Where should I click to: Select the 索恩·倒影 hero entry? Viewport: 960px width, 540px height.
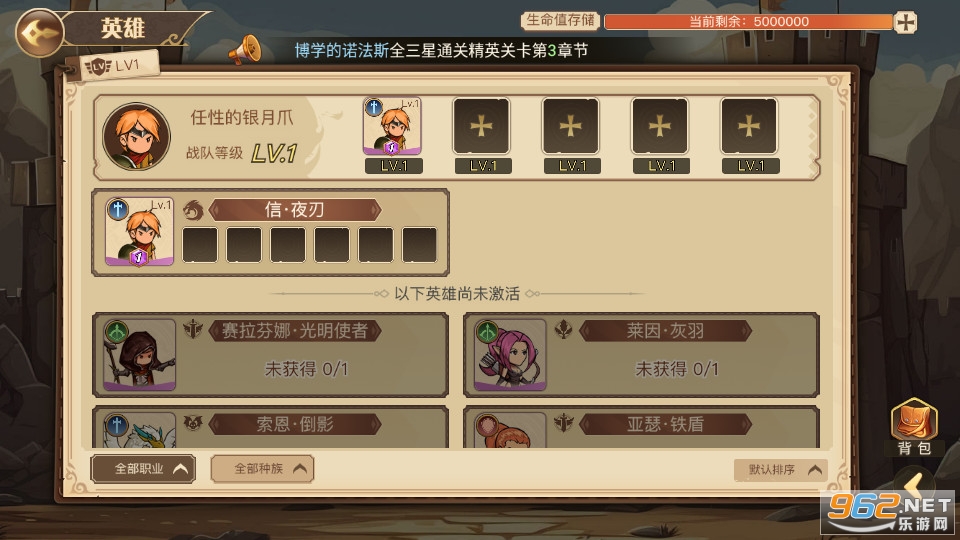270,427
